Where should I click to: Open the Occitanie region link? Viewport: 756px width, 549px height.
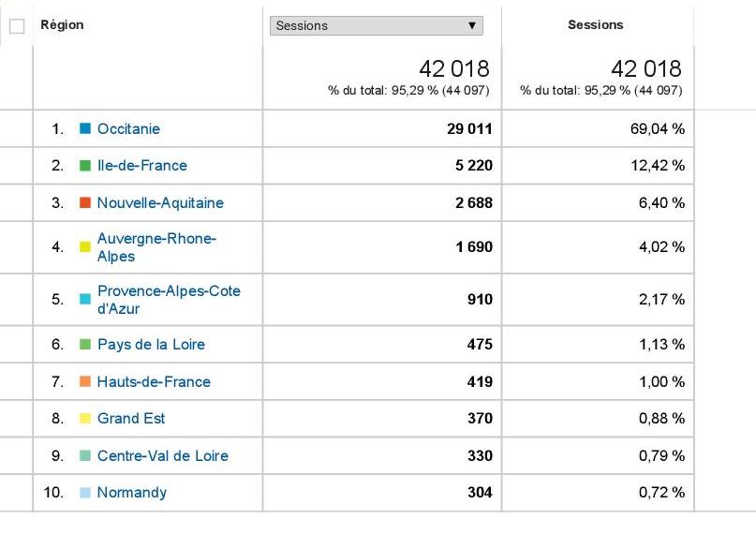click(x=128, y=129)
